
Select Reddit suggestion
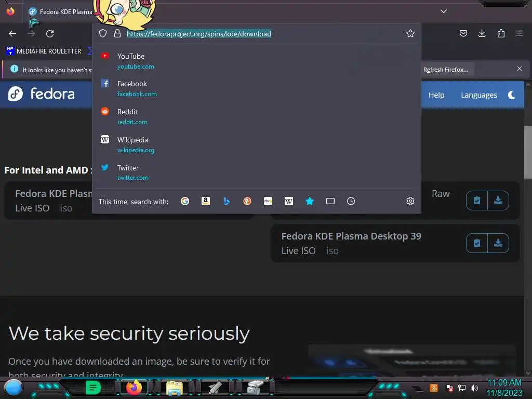pyautogui.click(x=256, y=116)
